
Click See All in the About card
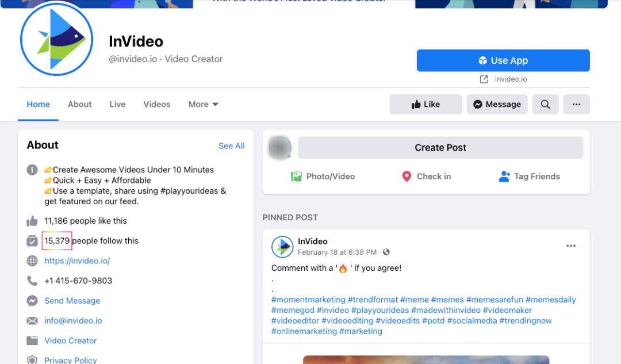coord(232,145)
